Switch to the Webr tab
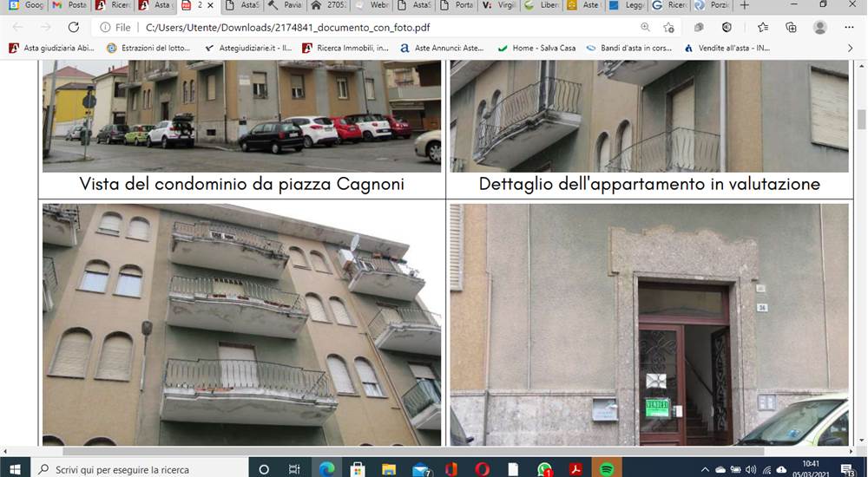Screen dimensions: 868x477 point(372,5)
